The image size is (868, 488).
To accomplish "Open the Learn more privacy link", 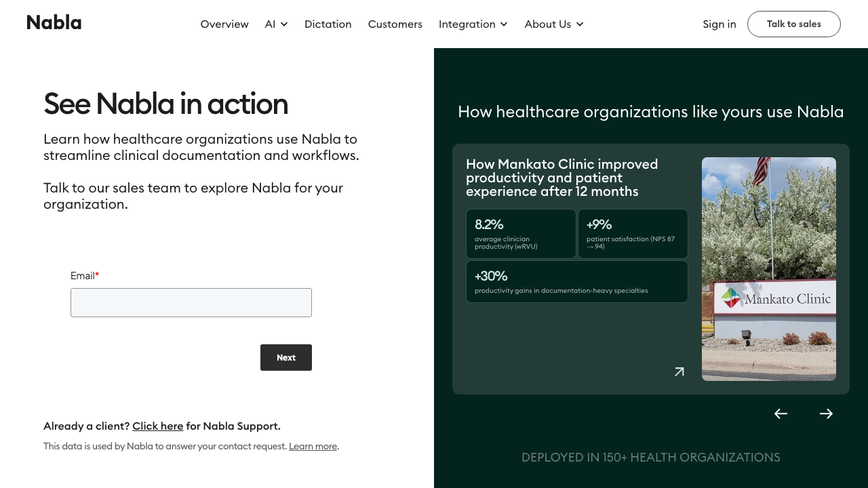I will coord(313,446).
